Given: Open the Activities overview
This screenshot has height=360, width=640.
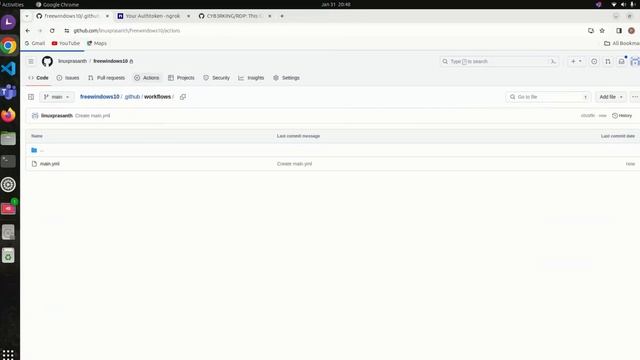Looking at the screenshot, I should click(12, 4).
